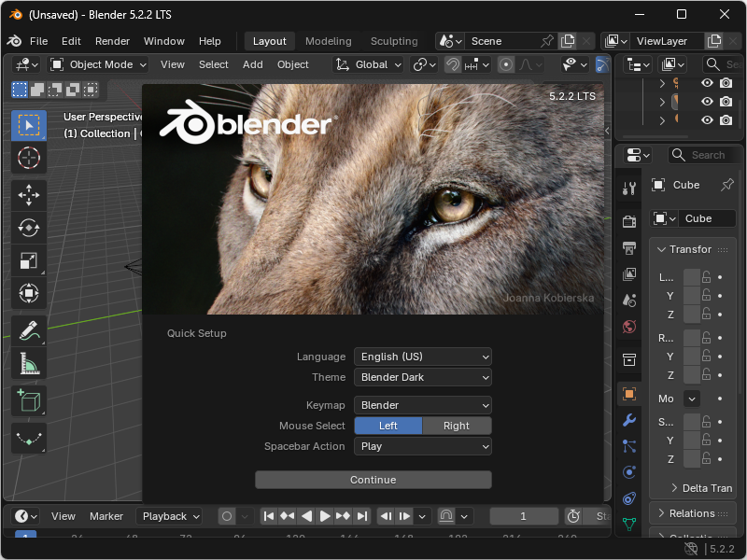Select the 3D Cursor tool
747x560 pixels.
tap(29, 158)
